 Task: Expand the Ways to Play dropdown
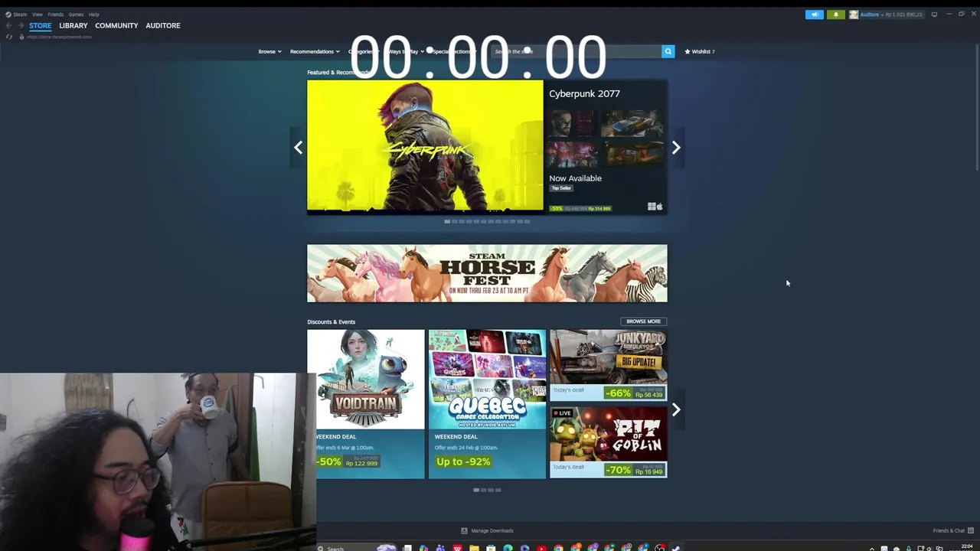[405, 51]
